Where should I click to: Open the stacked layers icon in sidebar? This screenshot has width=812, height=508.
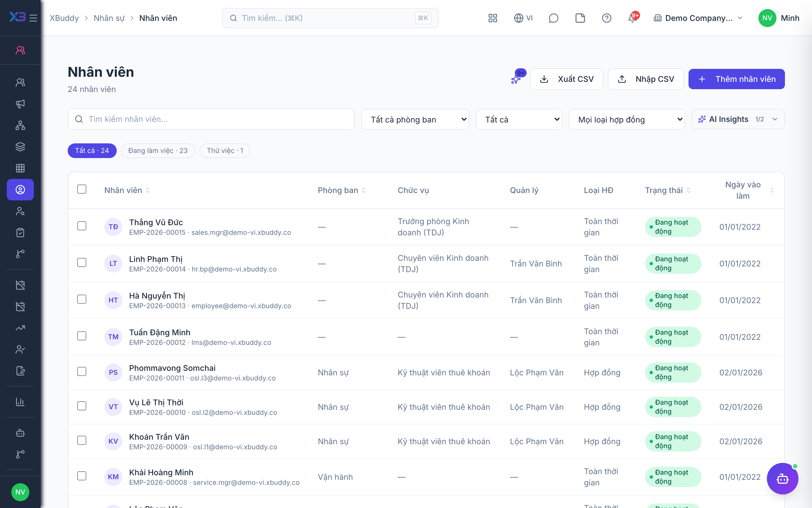click(x=21, y=147)
